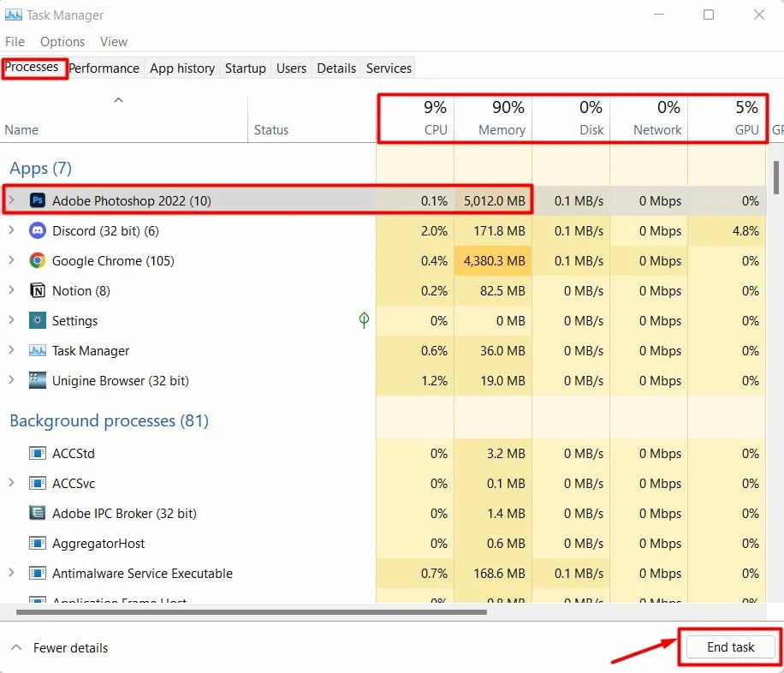Click the End task button

tap(730, 647)
